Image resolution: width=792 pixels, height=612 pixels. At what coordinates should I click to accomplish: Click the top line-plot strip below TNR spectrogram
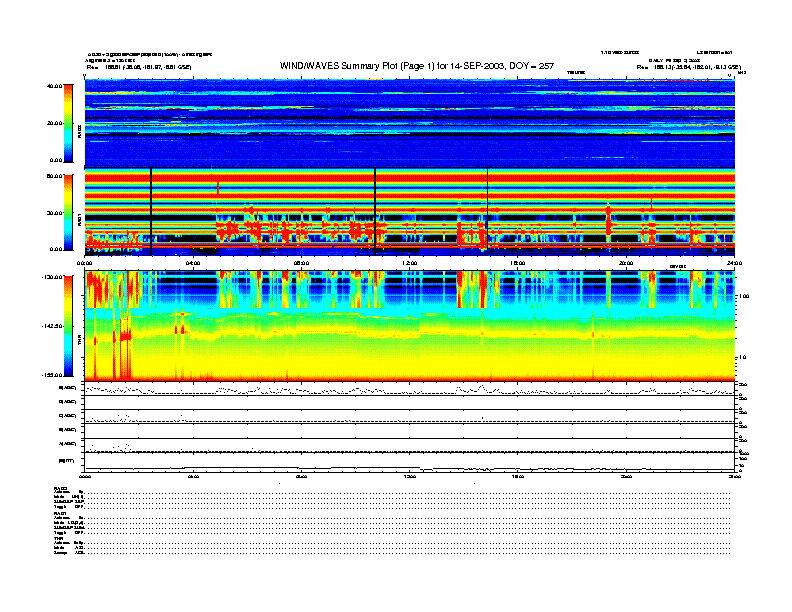pyautogui.click(x=410, y=388)
